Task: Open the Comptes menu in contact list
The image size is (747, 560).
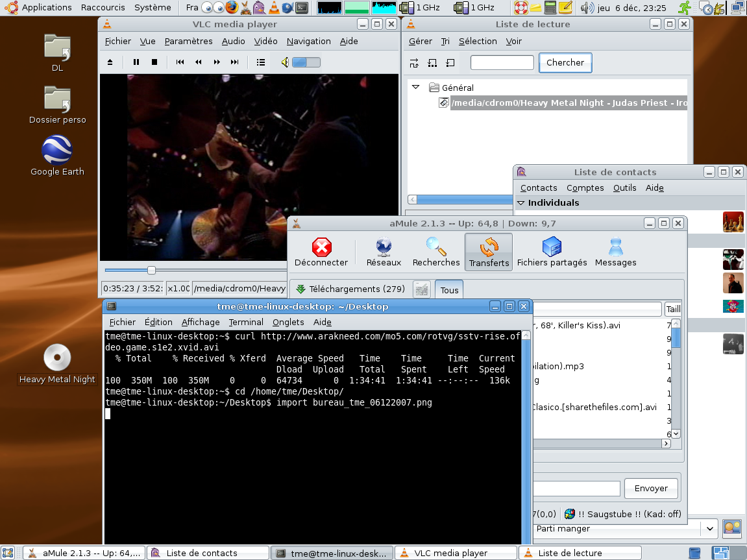Action: coord(585,188)
